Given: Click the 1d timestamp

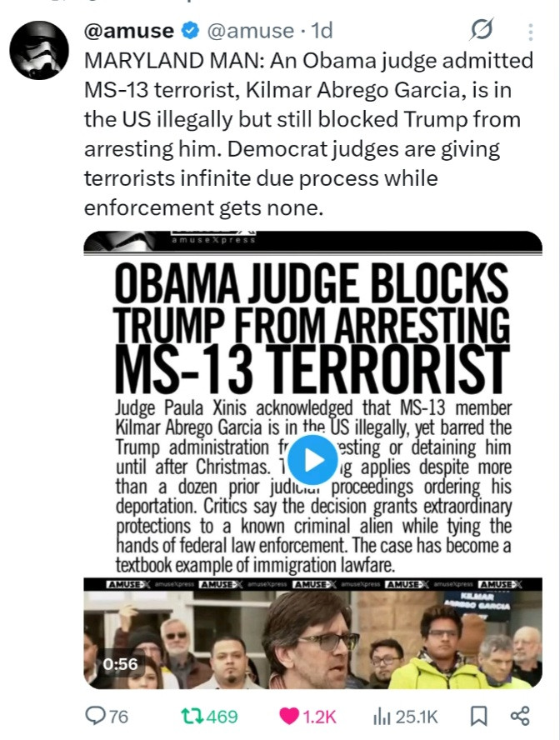Looking at the screenshot, I should click(322, 31).
